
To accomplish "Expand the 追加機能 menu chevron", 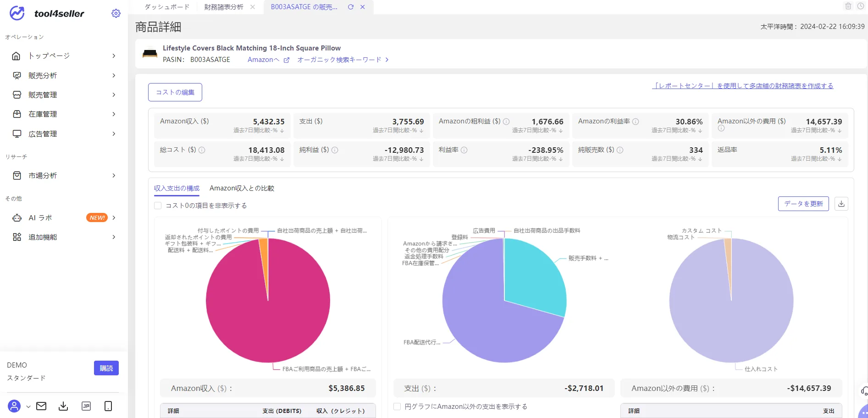I will pos(114,237).
